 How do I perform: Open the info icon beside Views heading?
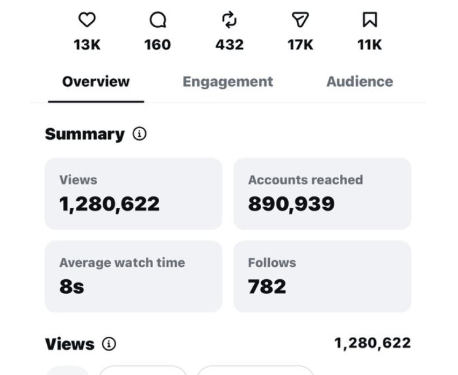coord(109,344)
